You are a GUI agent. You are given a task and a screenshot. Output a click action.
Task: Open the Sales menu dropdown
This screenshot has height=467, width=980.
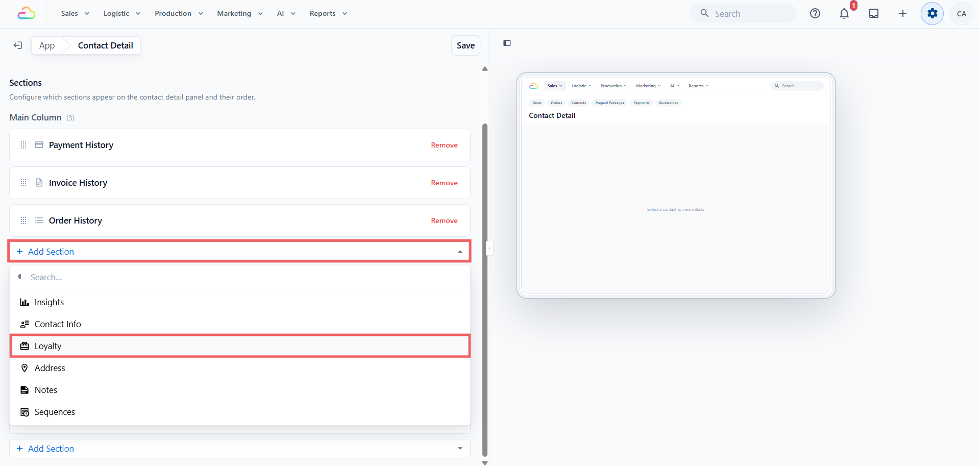(75, 14)
